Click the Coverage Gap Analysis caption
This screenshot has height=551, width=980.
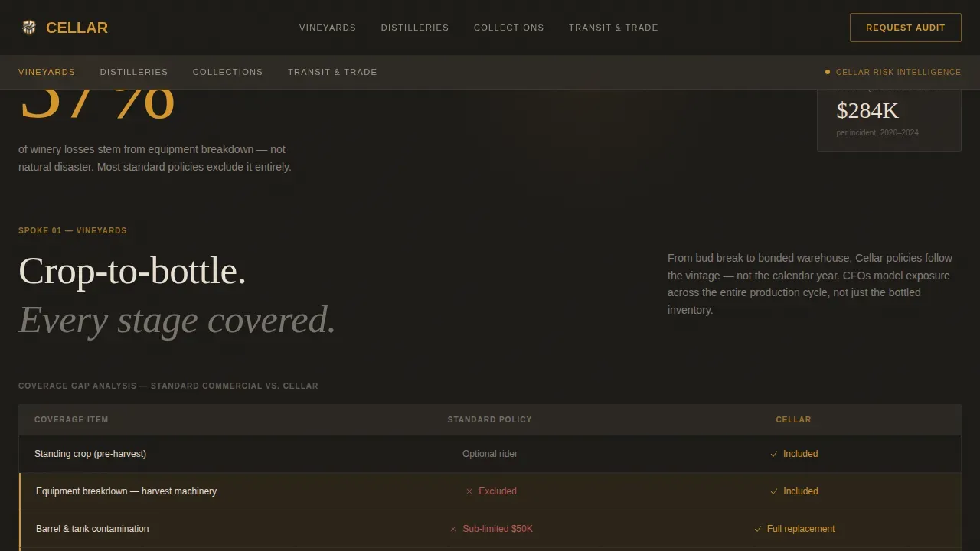click(168, 386)
